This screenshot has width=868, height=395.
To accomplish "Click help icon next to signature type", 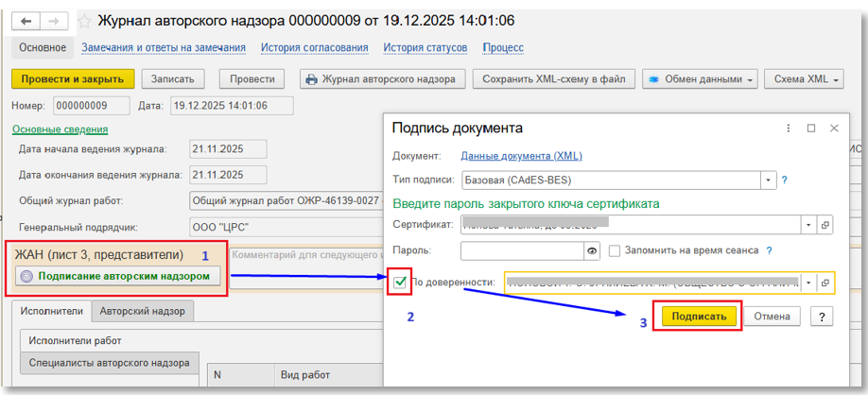I will 785,180.
